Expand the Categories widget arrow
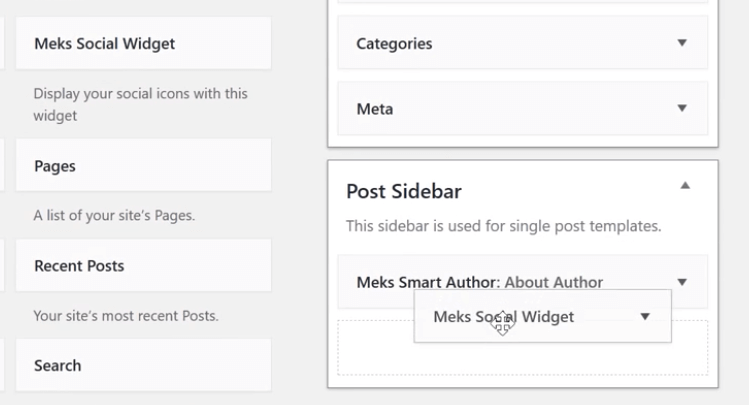The image size is (749, 405). [x=682, y=43]
